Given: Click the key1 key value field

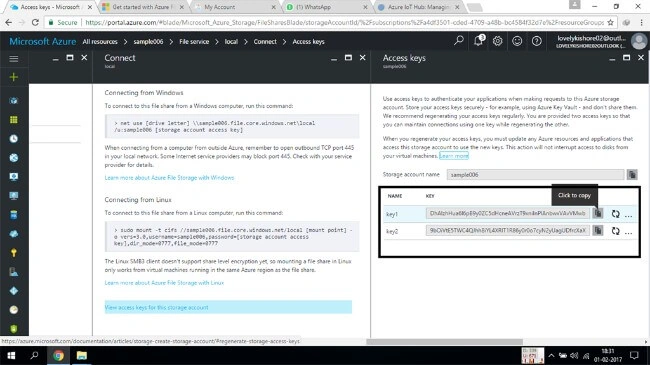Looking at the screenshot, I should coord(507,213).
